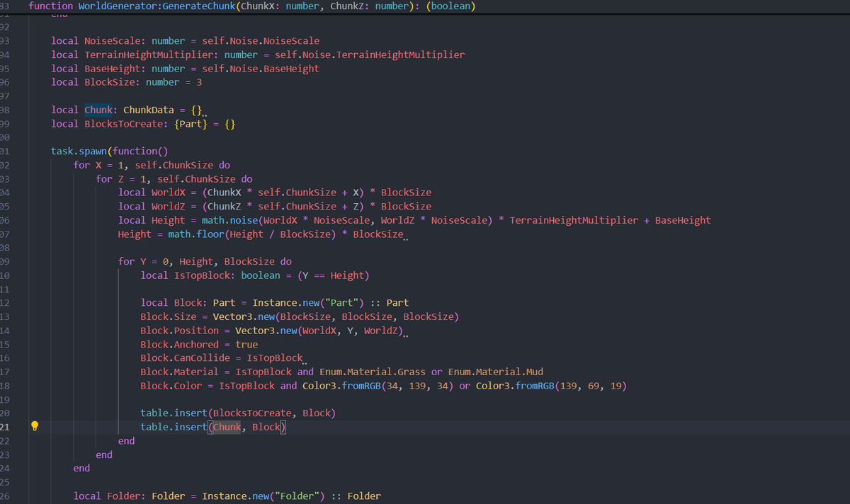The height and width of the screenshot is (504, 850).
Task: Click 'Block.CanCollide' property
Action: coord(185,358)
